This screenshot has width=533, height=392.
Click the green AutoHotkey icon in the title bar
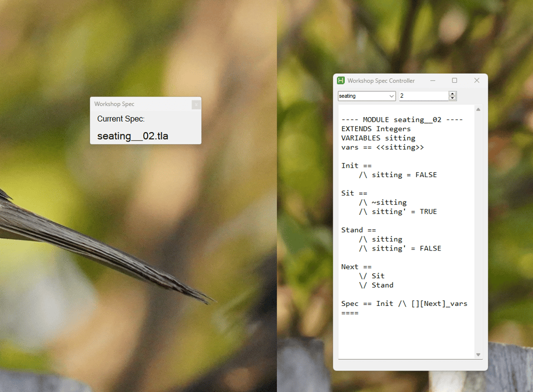(x=341, y=81)
